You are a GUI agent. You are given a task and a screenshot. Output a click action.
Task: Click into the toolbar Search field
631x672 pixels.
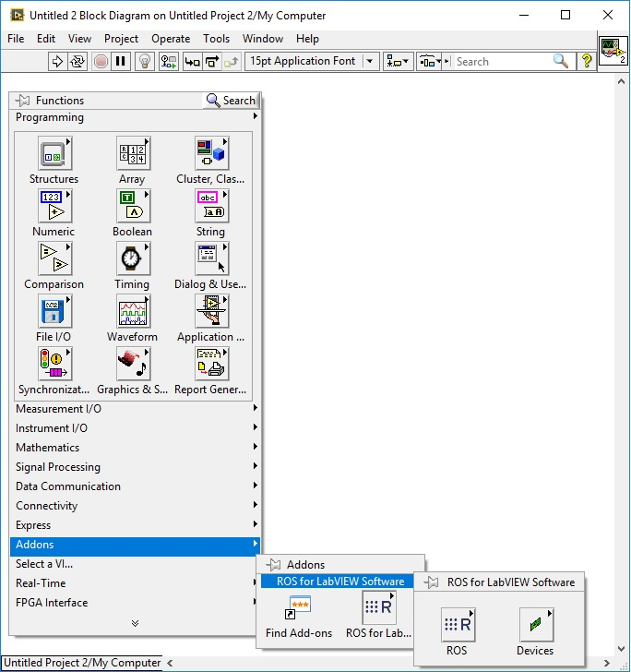point(501,62)
